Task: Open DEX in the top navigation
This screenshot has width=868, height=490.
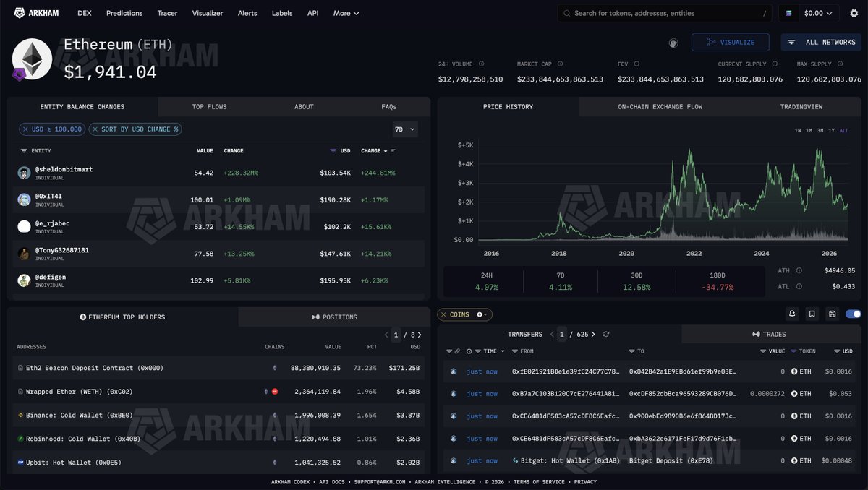Action: [x=84, y=13]
